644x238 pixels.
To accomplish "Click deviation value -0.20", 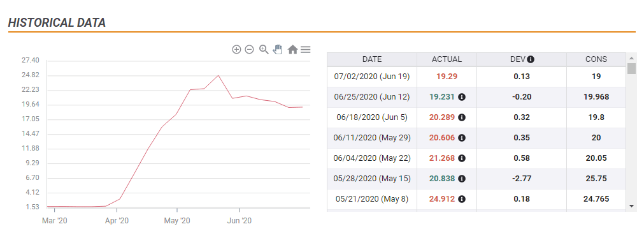I will pos(522,97).
